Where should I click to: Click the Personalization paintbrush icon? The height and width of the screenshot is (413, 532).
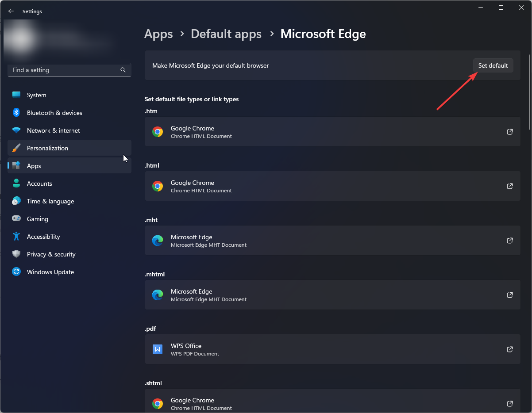16,148
